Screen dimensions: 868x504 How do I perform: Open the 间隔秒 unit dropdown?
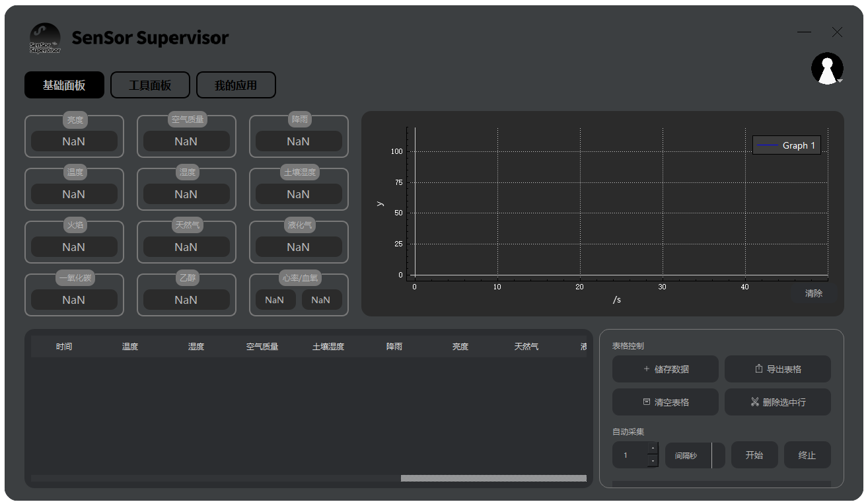click(717, 455)
